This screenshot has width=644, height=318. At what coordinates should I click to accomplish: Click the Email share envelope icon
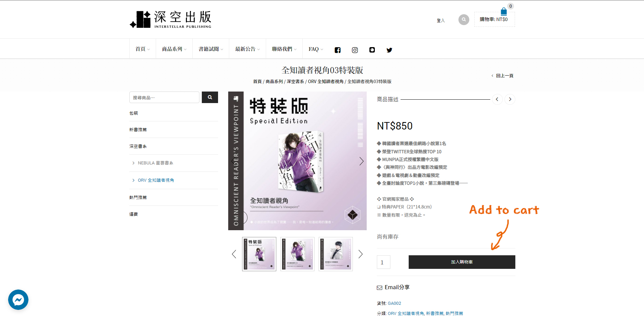coord(380,287)
